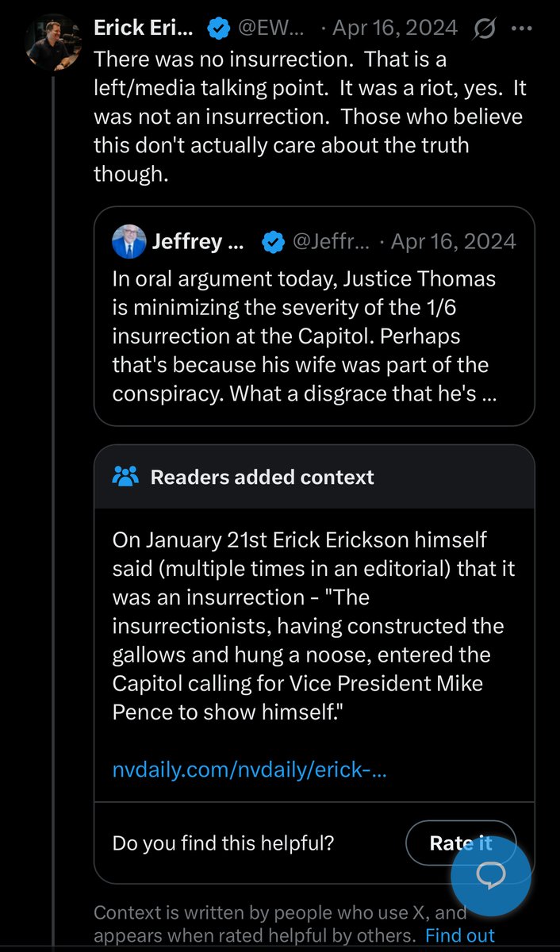This screenshot has width=560, height=952.
Task: Select the Jeffrey ... name in quoted post
Action: pos(197,241)
